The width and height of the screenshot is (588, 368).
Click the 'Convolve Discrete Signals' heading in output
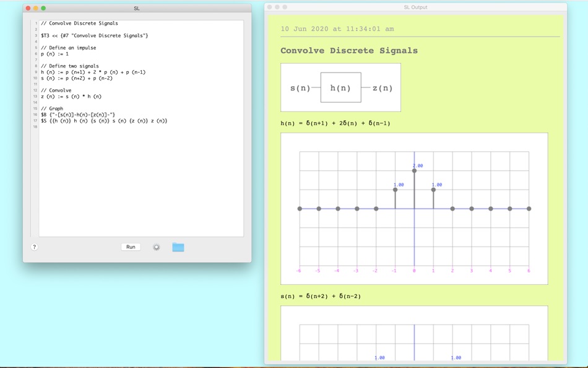348,51
